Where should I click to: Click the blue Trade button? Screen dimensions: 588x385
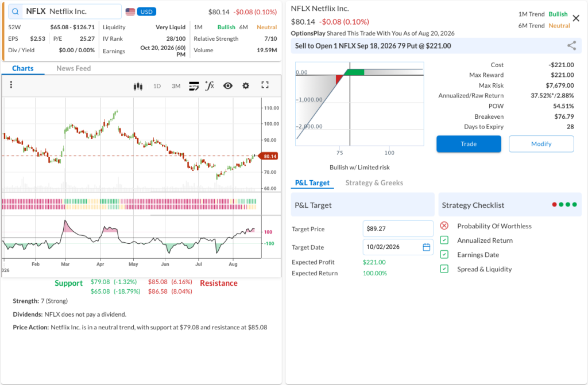pyautogui.click(x=469, y=144)
